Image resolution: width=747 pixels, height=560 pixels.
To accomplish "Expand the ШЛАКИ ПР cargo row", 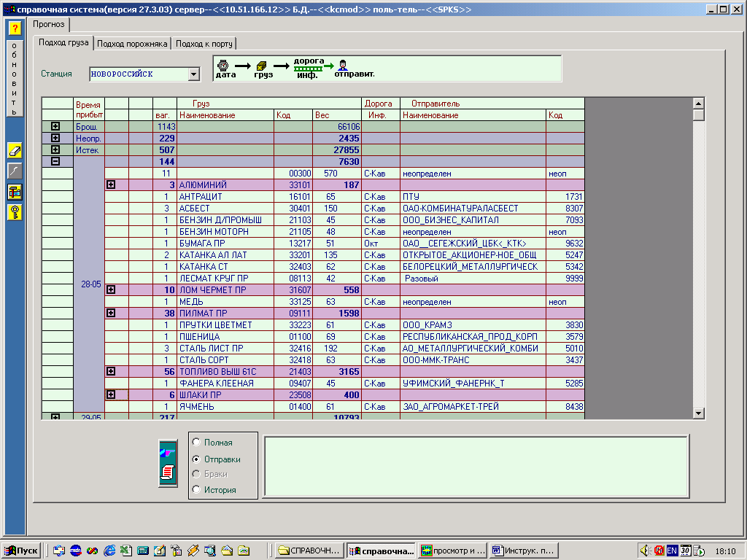I will pyautogui.click(x=111, y=394).
